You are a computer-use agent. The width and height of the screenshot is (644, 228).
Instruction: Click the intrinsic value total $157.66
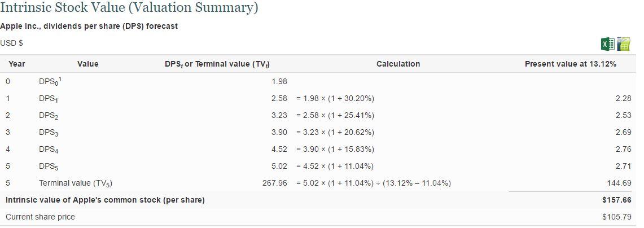[617, 200]
